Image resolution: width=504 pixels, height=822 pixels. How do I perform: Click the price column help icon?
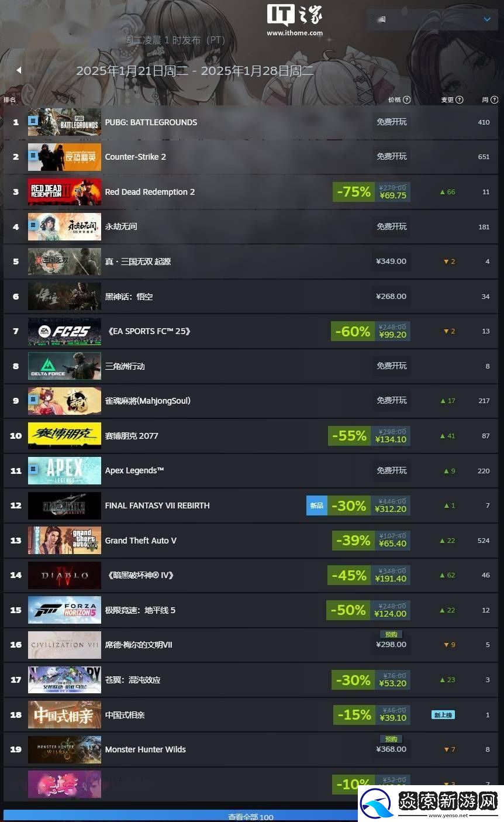pos(407,100)
